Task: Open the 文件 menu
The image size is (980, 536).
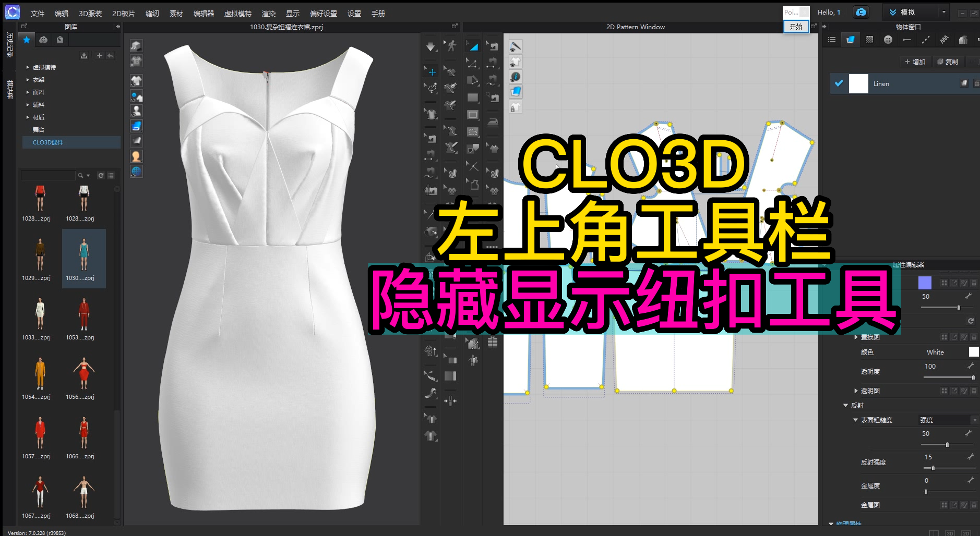Action: pyautogui.click(x=38, y=14)
